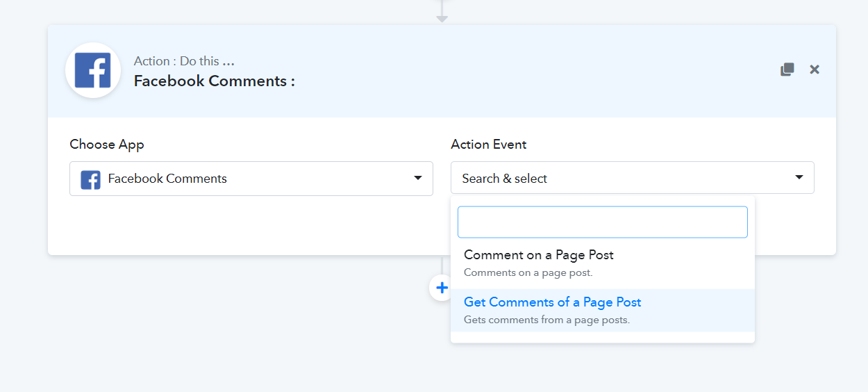Choose 'Get Comments of a Page Post' option
The image size is (868, 392).
point(552,302)
